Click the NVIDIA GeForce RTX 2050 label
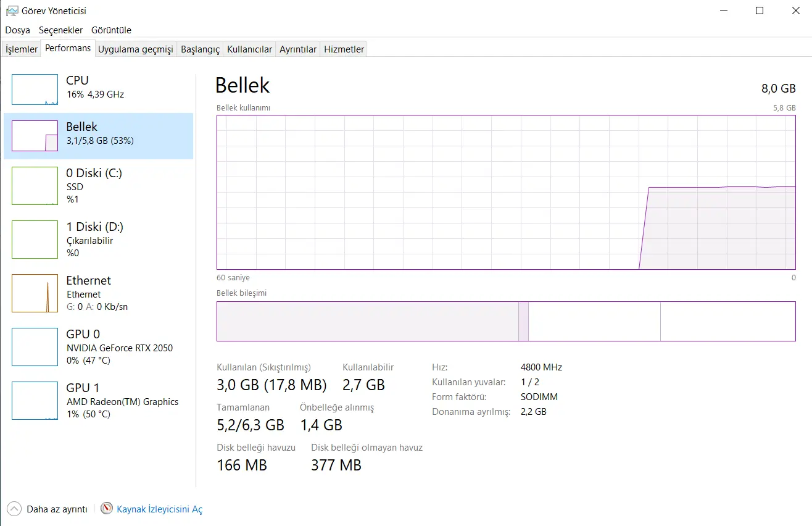 click(x=120, y=348)
